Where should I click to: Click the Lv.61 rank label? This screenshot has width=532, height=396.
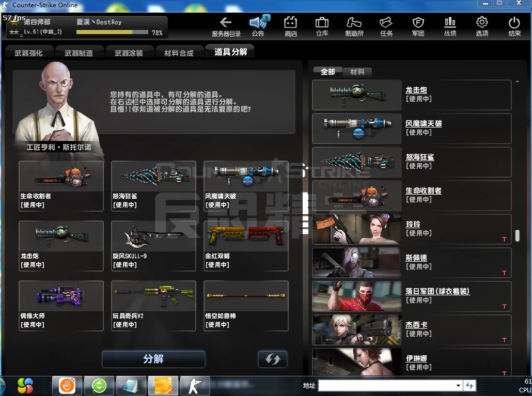43,32
